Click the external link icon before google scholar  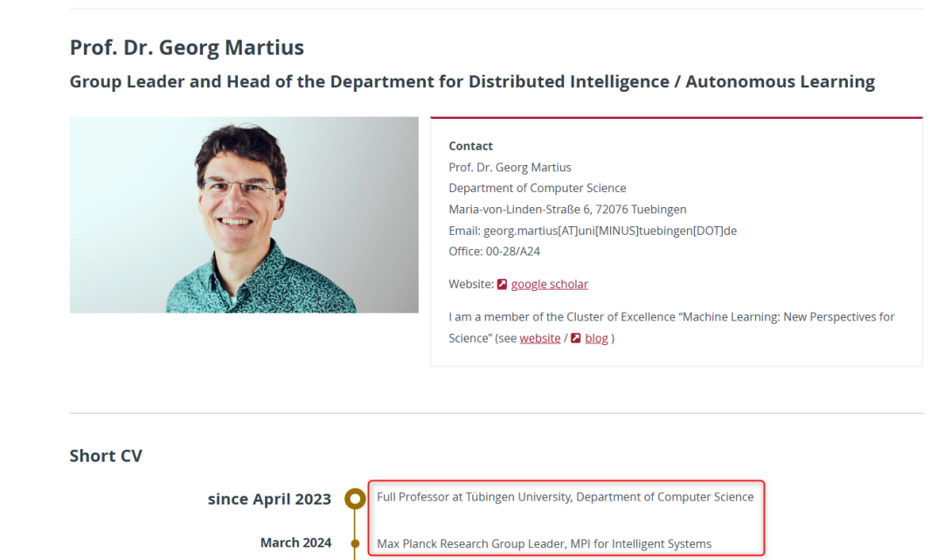click(502, 284)
